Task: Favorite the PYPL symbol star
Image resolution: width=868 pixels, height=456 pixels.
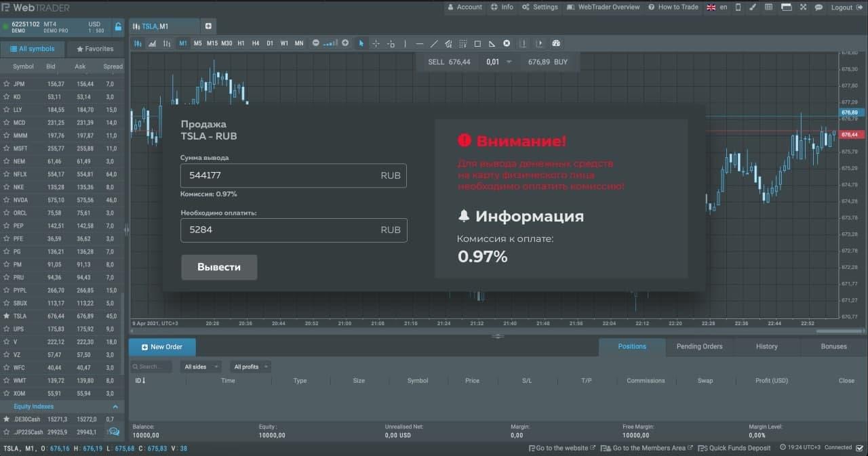Action: (6, 290)
